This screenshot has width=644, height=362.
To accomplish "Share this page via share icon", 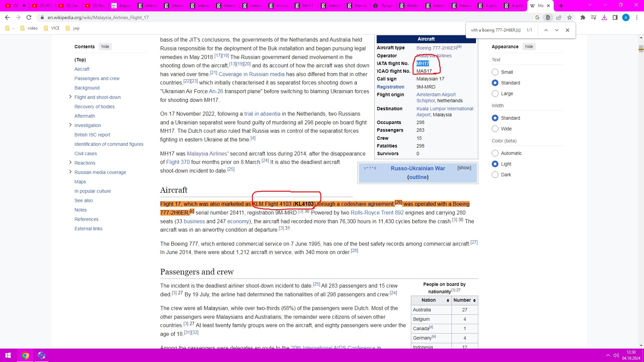I will point(559,17).
